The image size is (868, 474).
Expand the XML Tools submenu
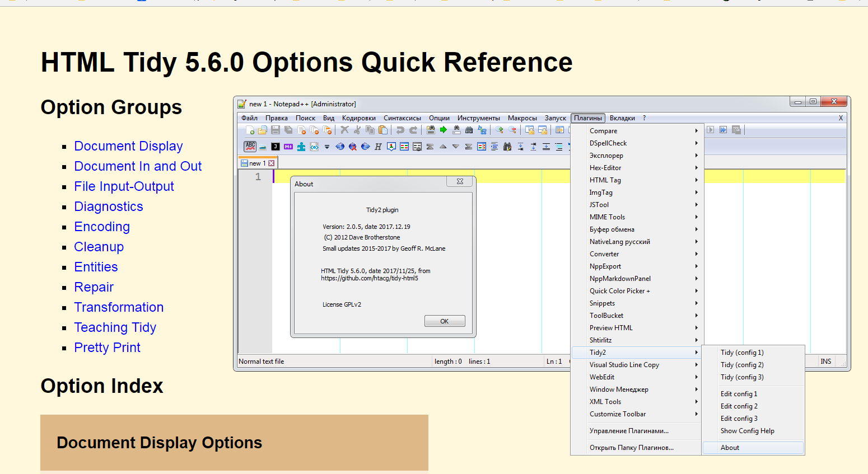click(636, 402)
